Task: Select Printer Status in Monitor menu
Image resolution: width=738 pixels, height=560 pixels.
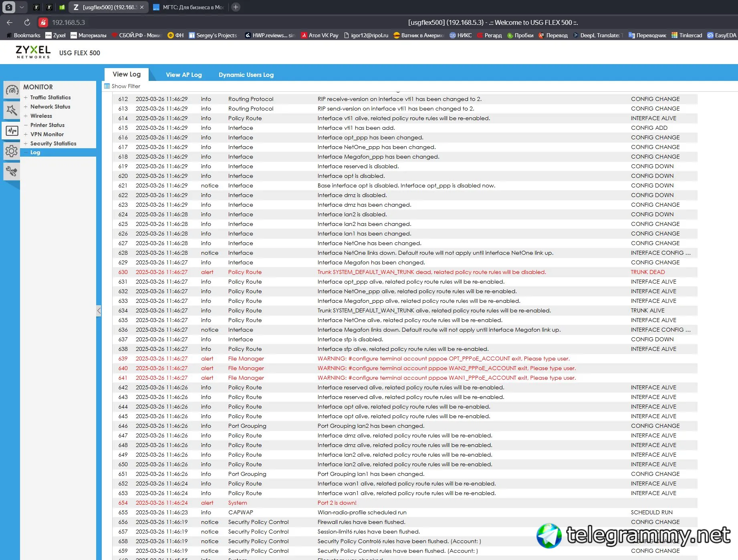Action: (47, 125)
